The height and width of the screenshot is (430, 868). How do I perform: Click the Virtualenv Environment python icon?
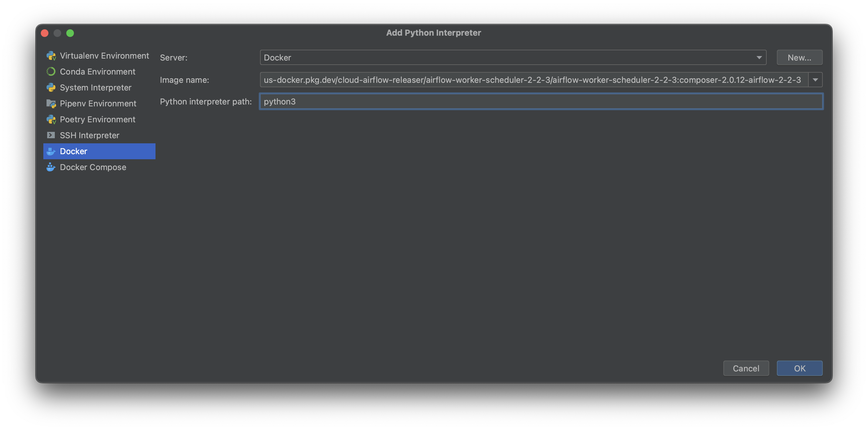tap(51, 56)
